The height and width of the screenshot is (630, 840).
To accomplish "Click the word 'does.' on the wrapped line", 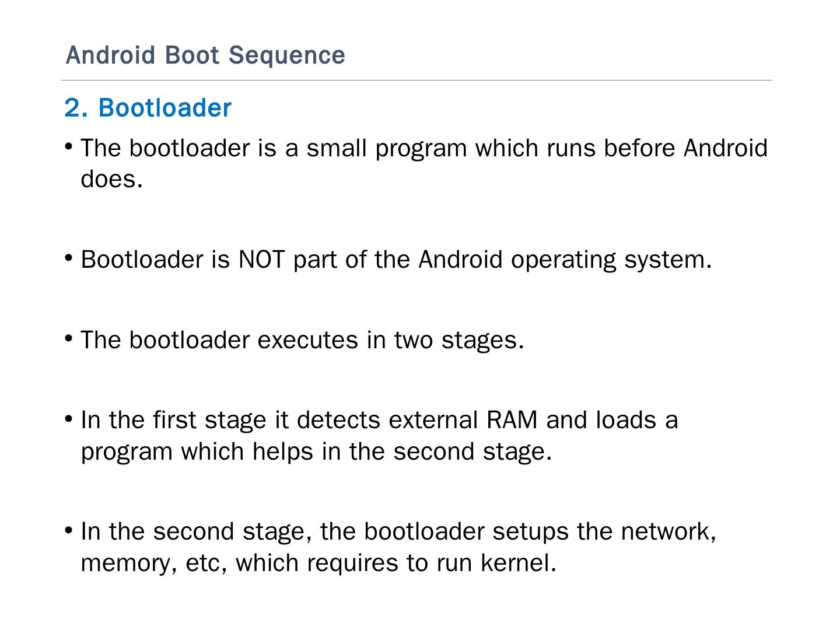I will point(111,179).
